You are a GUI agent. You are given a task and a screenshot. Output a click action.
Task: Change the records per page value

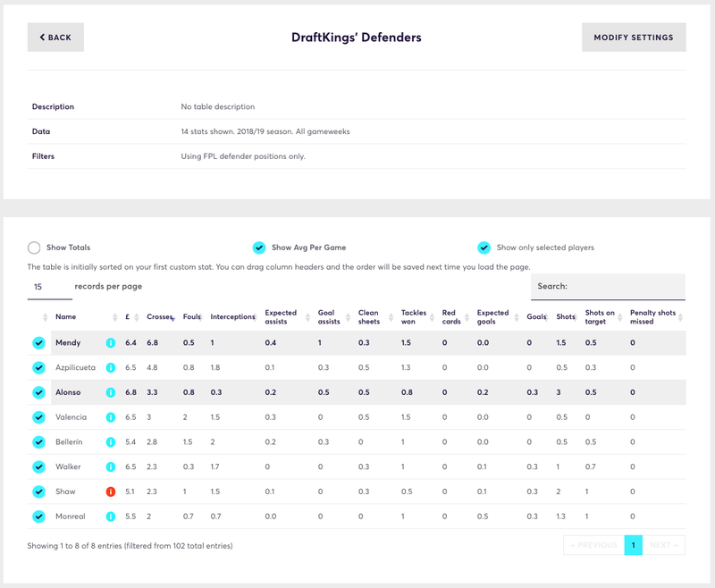click(50, 287)
